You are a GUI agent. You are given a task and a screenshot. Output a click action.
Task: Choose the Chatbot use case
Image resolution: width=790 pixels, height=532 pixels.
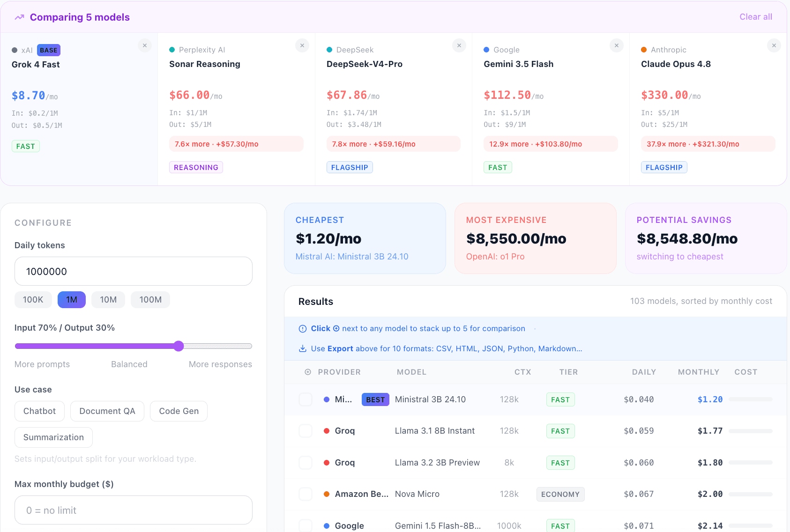click(x=39, y=411)
